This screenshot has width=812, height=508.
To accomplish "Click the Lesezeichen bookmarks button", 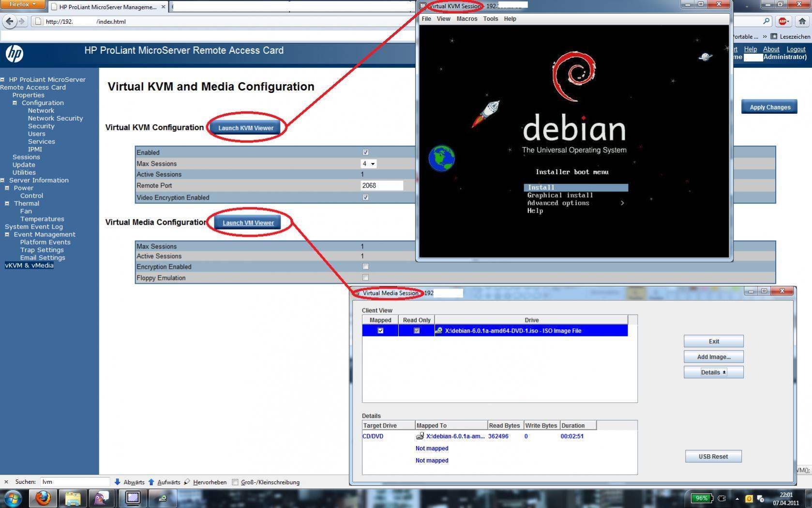I will [x=790, y=36].
